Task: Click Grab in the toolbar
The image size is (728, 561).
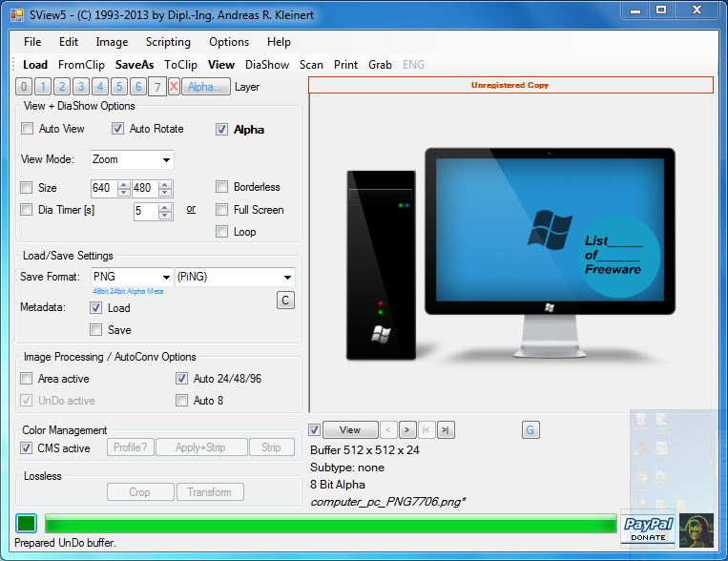Action: 381,65
